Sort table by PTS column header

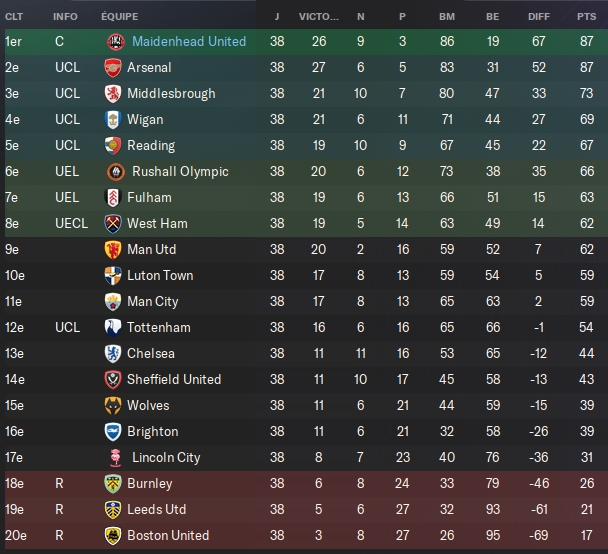click(586, 17)
